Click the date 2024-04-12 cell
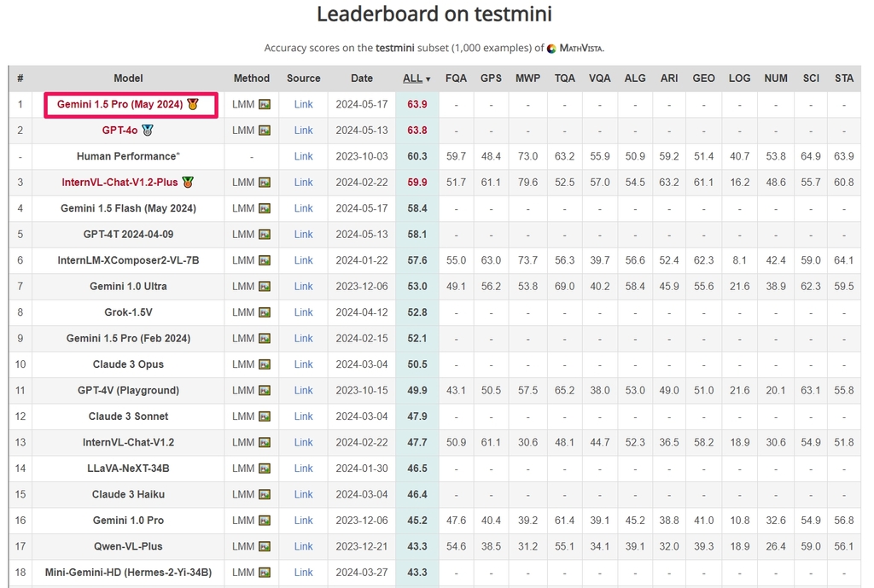Image resolution: width=874 pixels, height=588 pixels. point(362,312)
